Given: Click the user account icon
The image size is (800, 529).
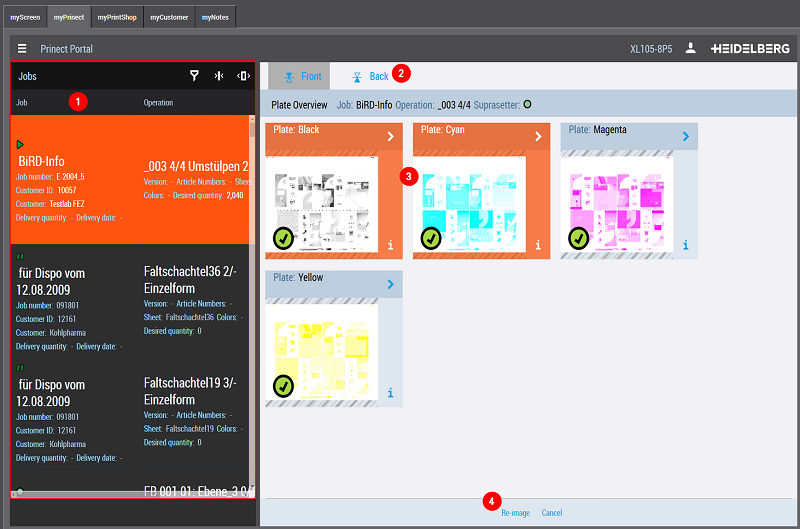Looking at the screenshot, I should [x=690, y=48].
